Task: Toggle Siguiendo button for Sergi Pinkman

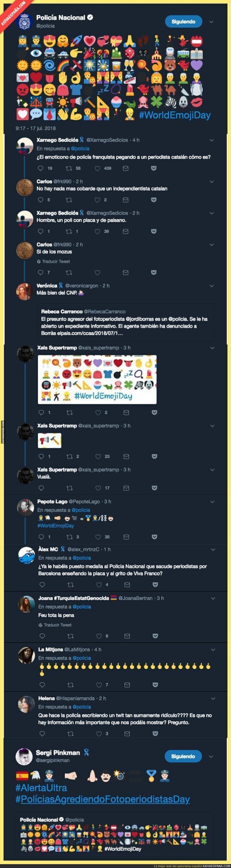Action: coord(183,756)
